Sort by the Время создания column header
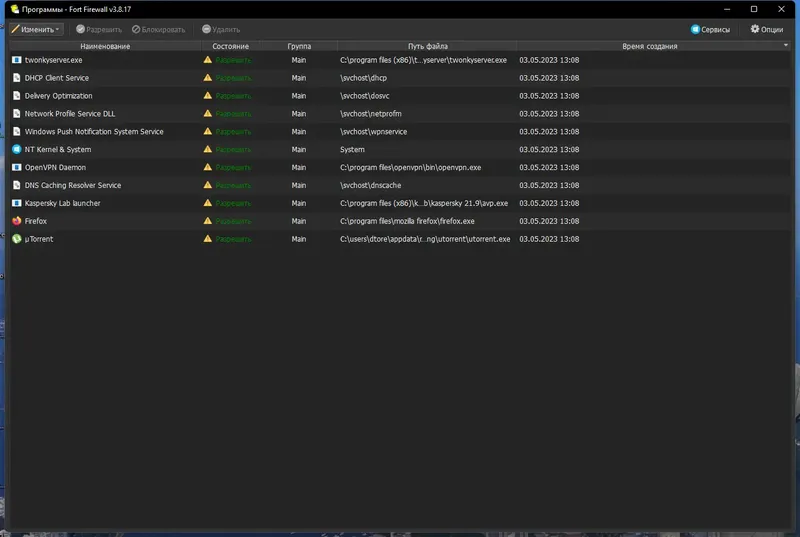 [x=649, y=46]
